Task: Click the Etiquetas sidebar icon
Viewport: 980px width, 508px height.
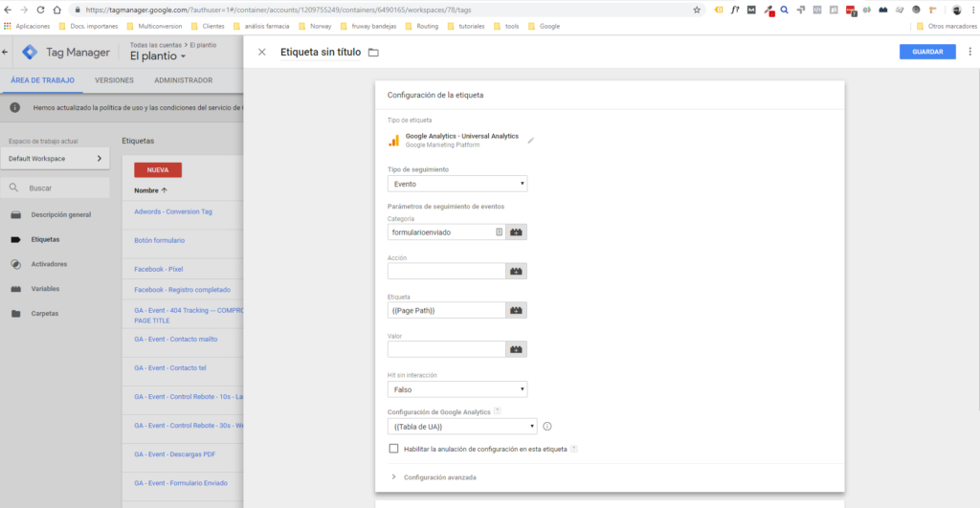Action: 15,239
